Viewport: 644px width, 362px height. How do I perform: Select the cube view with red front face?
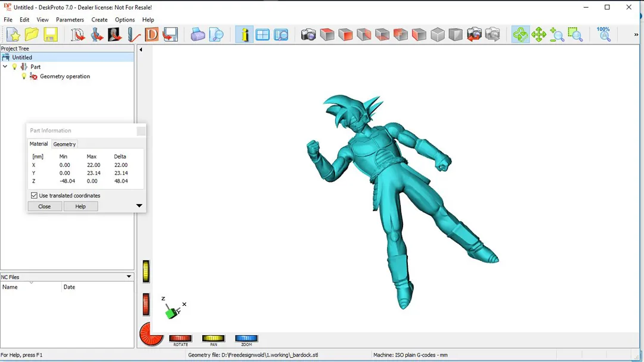coord(345,35)
